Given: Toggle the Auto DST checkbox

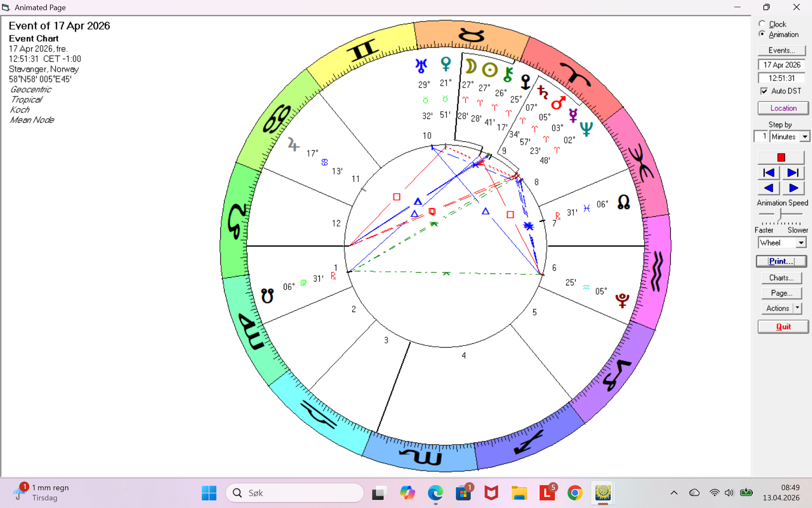Looking at the screenshot, I should (764, 91).
